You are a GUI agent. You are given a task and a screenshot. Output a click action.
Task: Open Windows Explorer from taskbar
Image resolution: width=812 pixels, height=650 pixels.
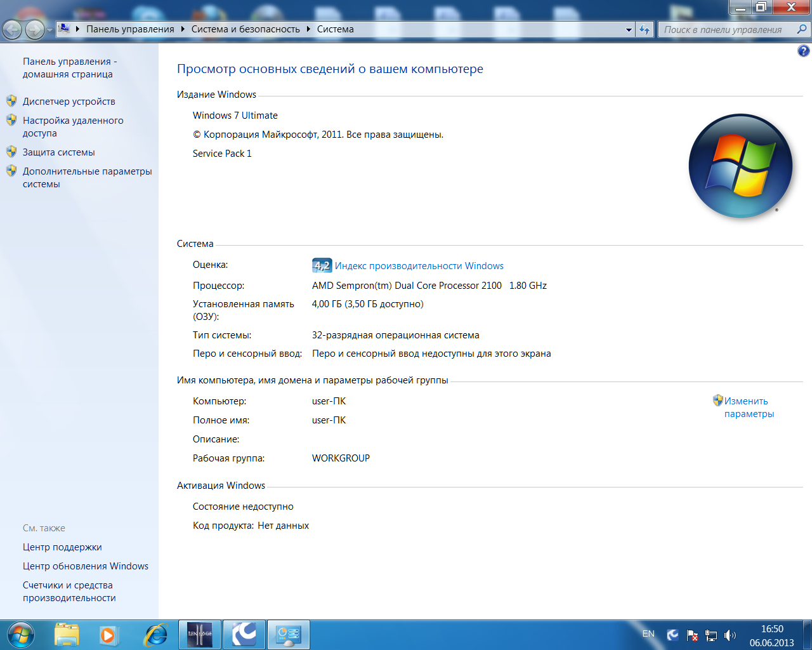[67, 635]
